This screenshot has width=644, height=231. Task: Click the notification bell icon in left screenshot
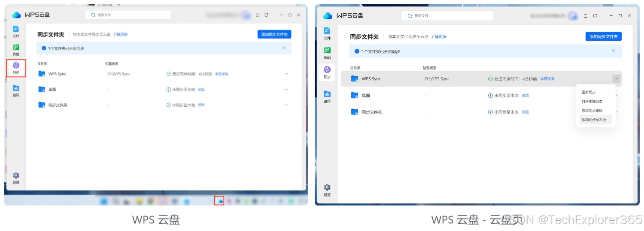[x=267, y=15]
